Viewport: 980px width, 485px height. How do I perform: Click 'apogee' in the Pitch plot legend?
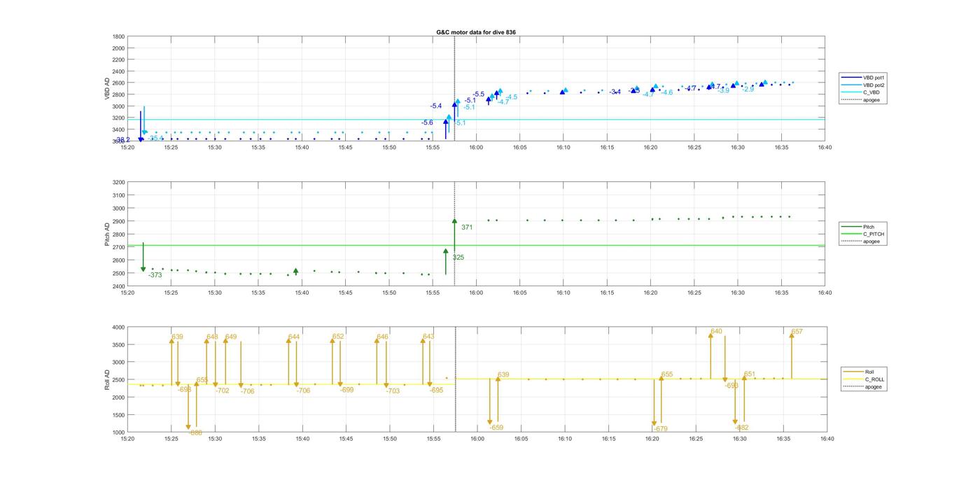click(871, 241)
